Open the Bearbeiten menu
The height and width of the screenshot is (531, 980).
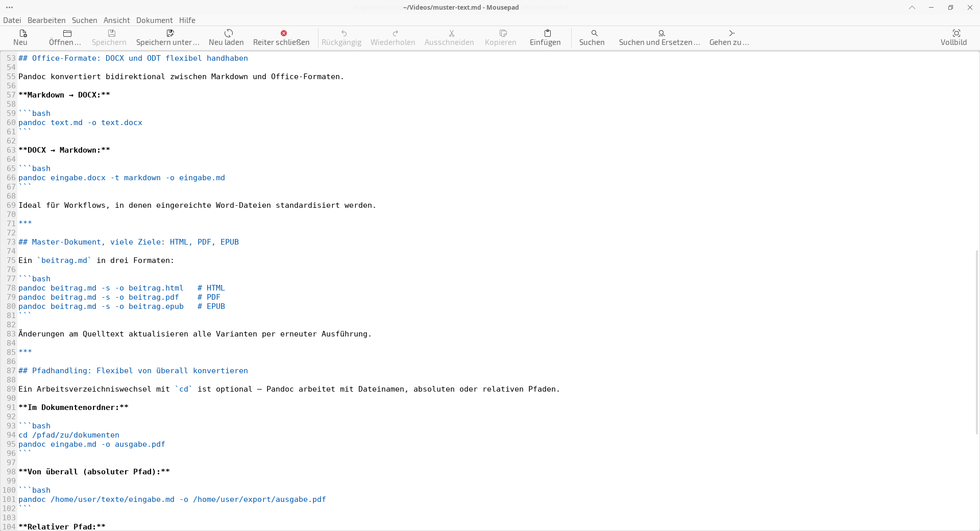point(46,20)
